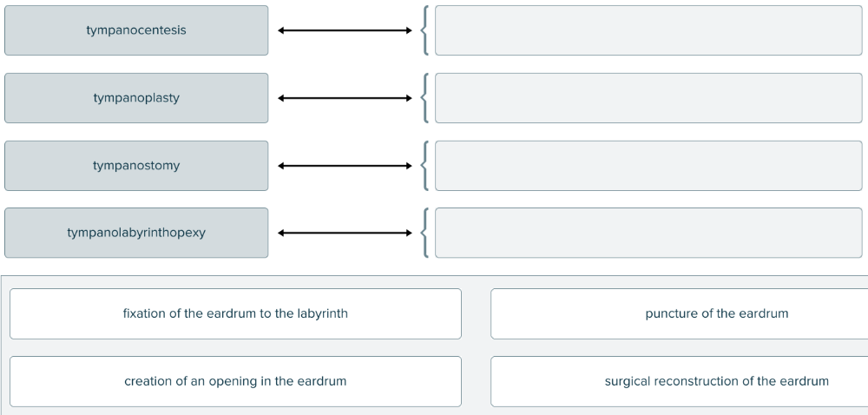Image resolution: width=868 pixels, height=415 pixels.
Task: Click the tympanostomy term box
Action: pos(136,165)
